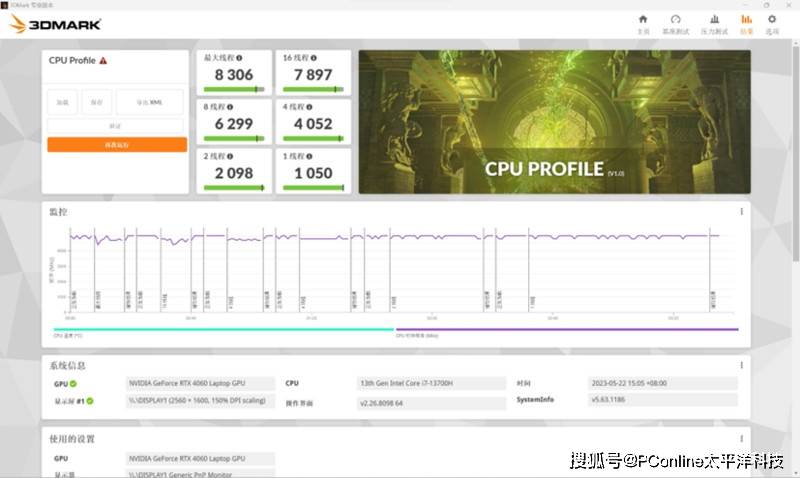Click the 监控 panel heading
This screenshot has height=478, width=800.
58,212
